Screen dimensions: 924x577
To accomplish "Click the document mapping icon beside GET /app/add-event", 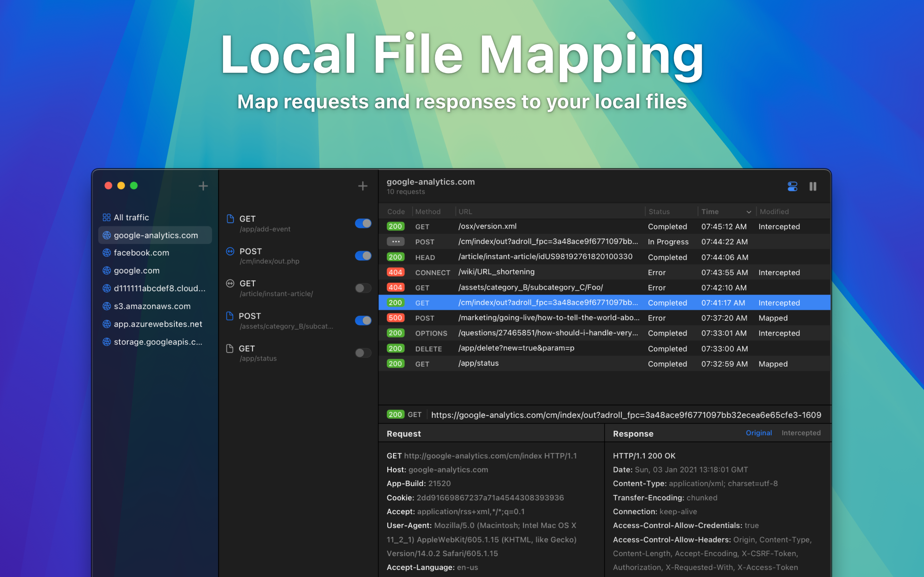I will point(231,218).
